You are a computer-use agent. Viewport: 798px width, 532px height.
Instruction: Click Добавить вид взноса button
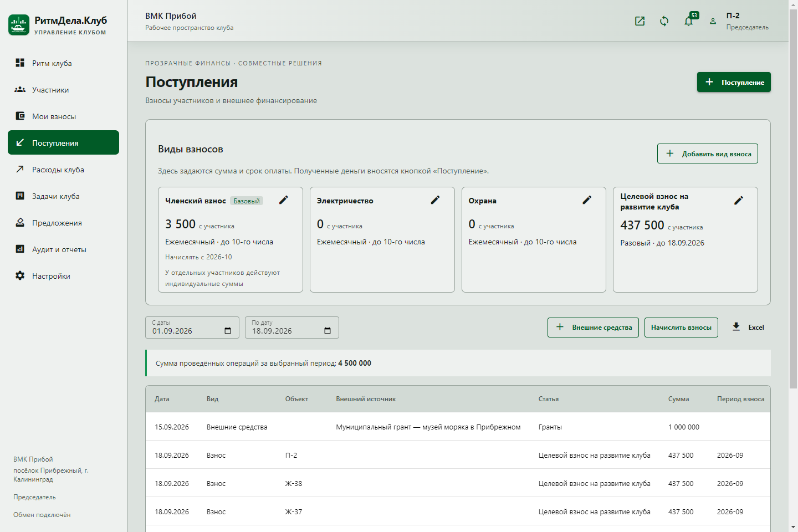click(x=707, y=154)
